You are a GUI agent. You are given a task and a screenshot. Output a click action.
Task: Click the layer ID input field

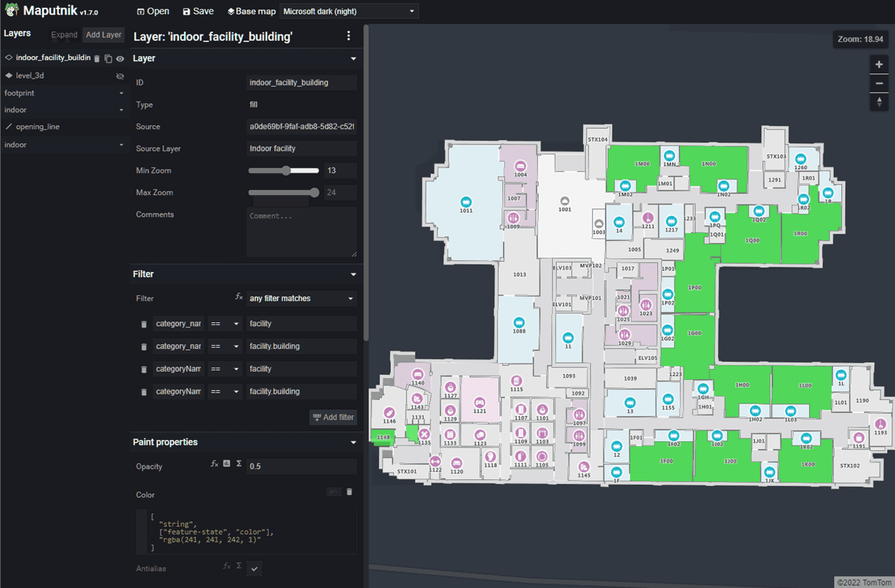(x=302, y=83)
